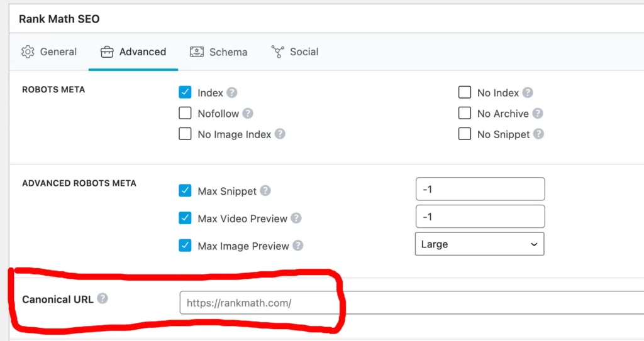Enable the No Image Index checkbox
Viewport: 644px width, 341px height.
click(186, 134)
